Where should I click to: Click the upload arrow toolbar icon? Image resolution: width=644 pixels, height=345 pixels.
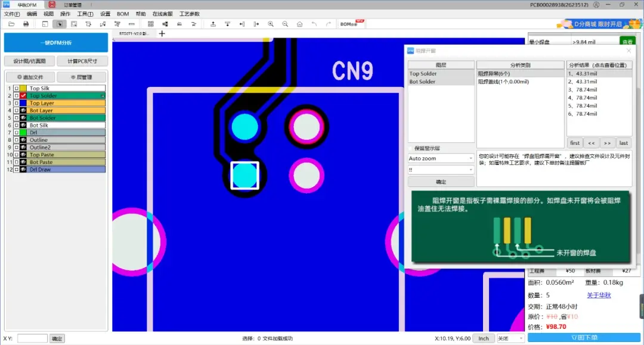pyautogui.click(x=213, y=24)
